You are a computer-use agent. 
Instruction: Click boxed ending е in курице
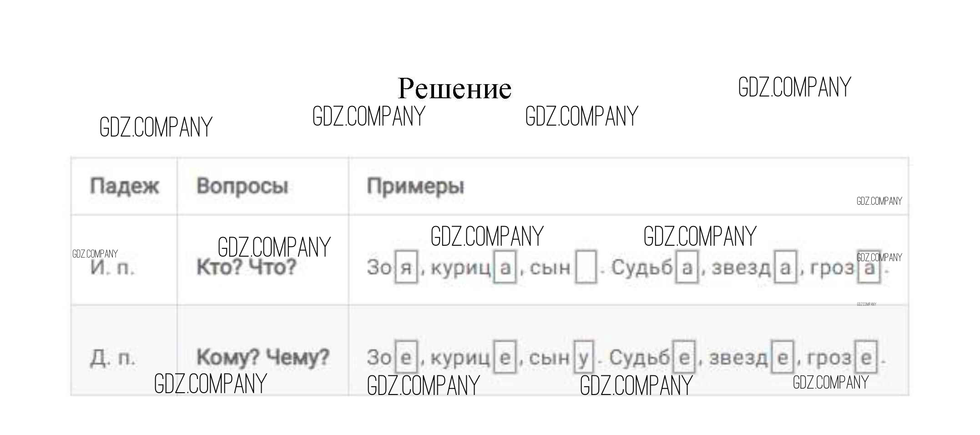pos(505,358)
